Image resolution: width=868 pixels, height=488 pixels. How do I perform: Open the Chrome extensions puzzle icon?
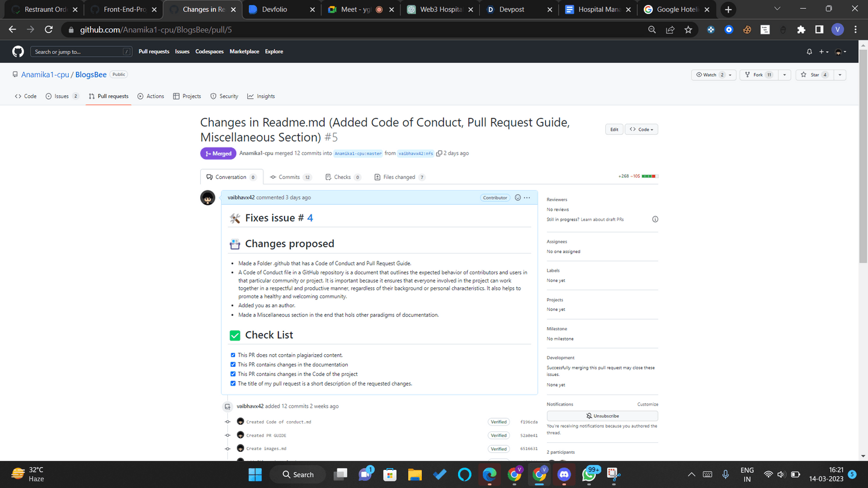point(801,30)
